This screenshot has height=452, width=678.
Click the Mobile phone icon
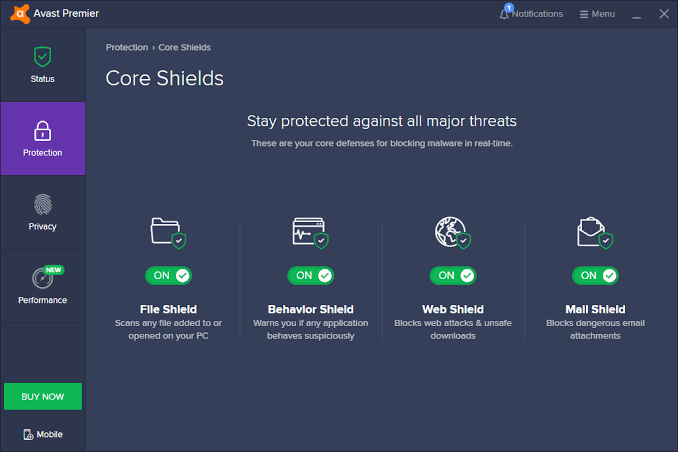coord(28,434)
